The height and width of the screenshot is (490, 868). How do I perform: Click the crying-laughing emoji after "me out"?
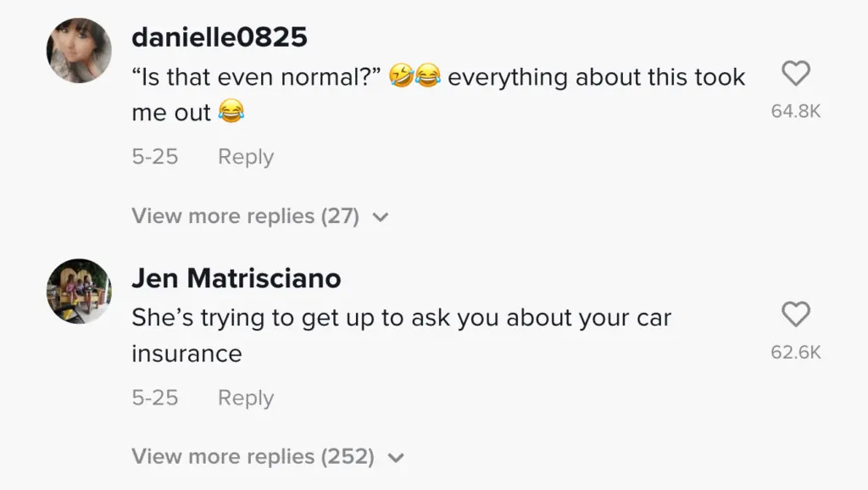[231, 112]
